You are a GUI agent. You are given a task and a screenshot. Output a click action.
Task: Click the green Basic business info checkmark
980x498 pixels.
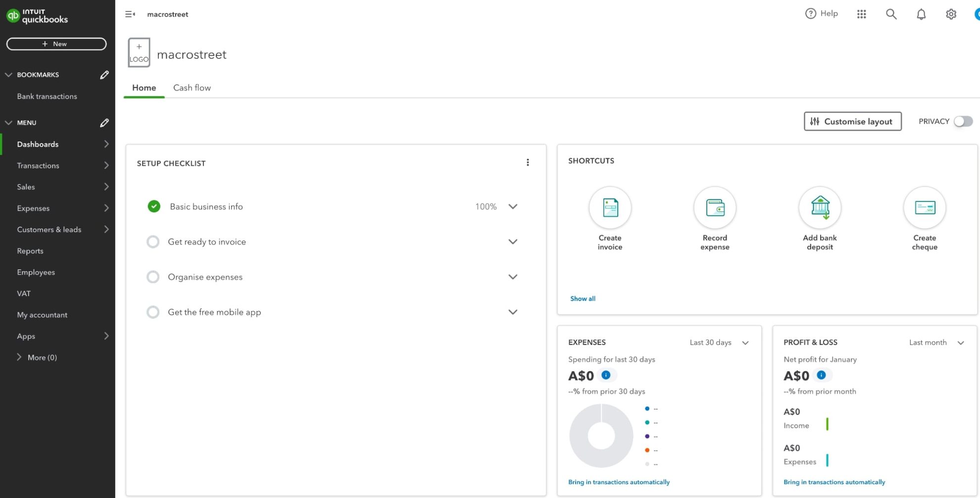[x=154, y=206]
